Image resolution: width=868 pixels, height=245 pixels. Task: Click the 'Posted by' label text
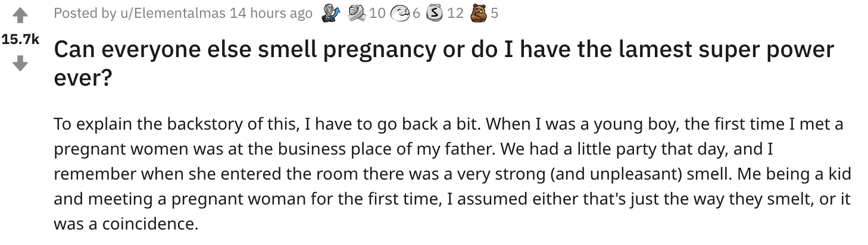tap(84, 13)
